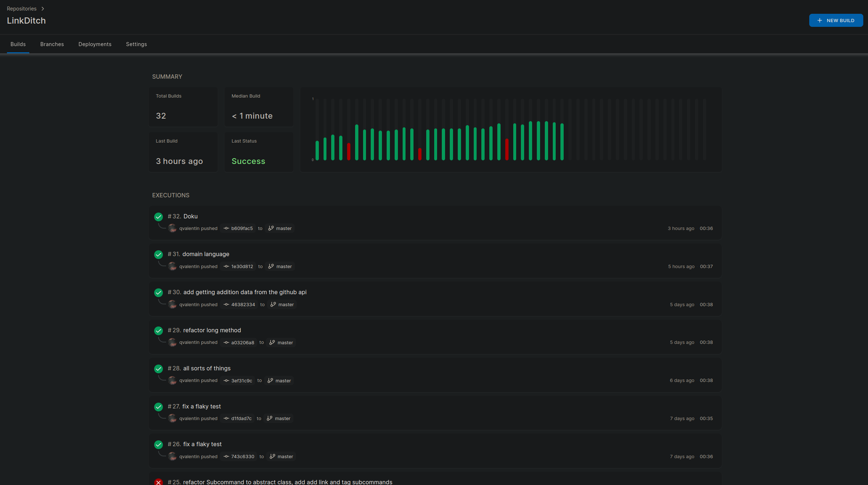Screen dimensions: 868x485
Task: Open the Settings tab
Action: click(x=136, y=44)
